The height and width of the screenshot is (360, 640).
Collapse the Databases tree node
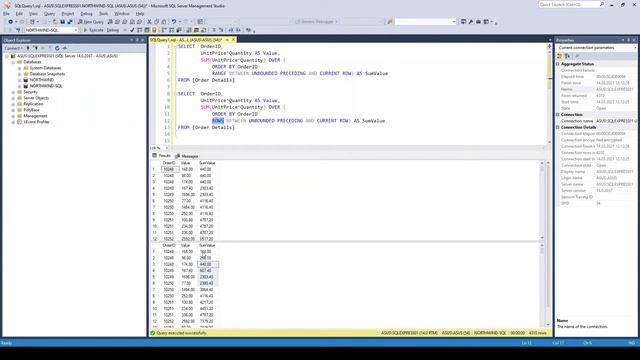click(13, 62)
